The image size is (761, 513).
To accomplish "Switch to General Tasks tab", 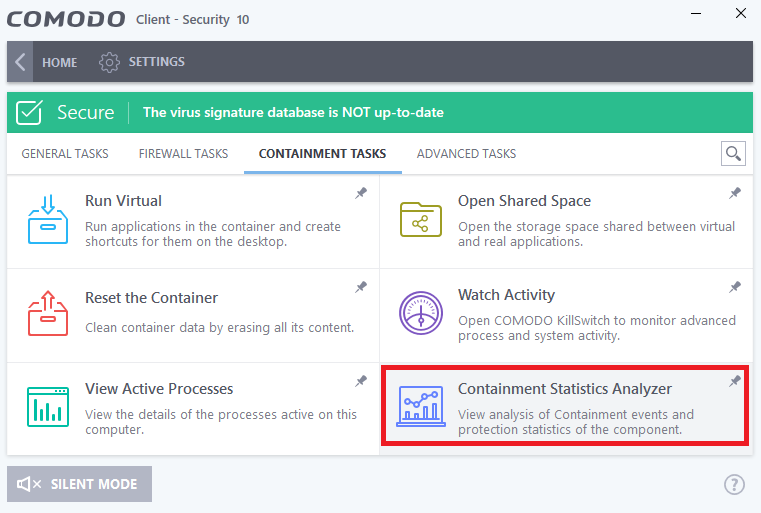I will point(65,154).
